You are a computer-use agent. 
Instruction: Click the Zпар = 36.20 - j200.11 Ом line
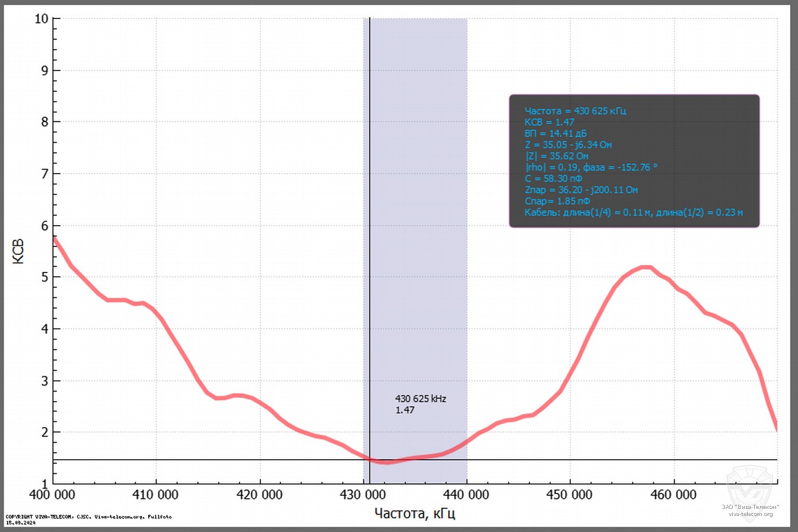click(x=582, y=190)
